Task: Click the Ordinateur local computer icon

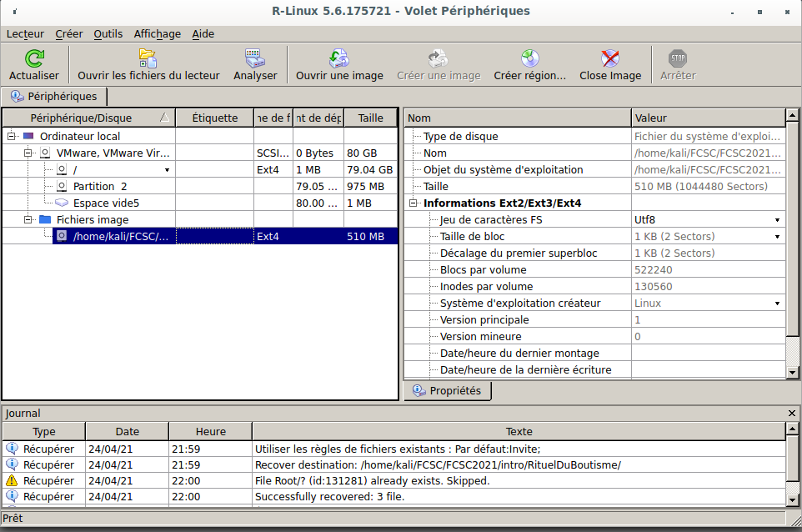Action: [28, 136]
